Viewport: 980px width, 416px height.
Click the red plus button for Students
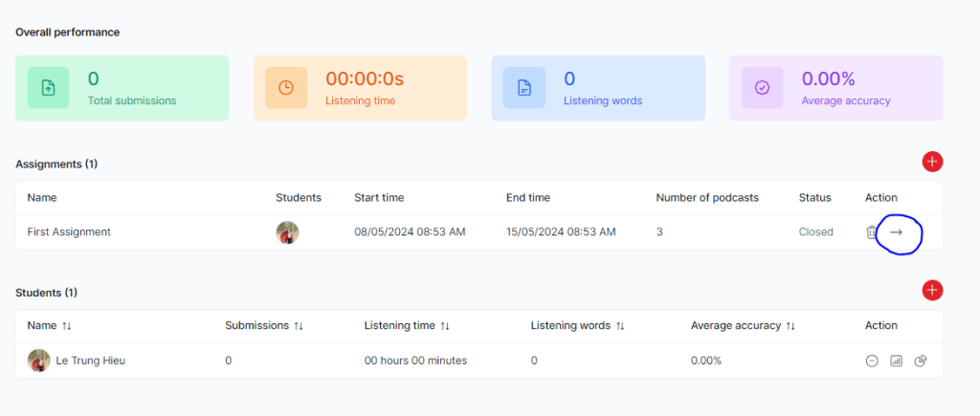pos(932,290)
